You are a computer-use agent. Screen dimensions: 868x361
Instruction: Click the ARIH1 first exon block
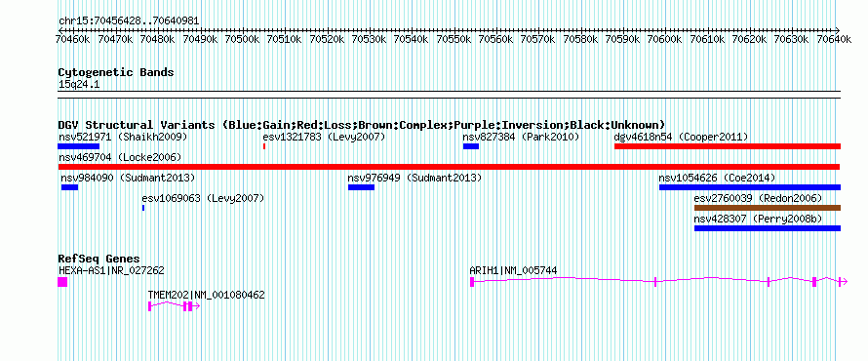pos(472,282)
